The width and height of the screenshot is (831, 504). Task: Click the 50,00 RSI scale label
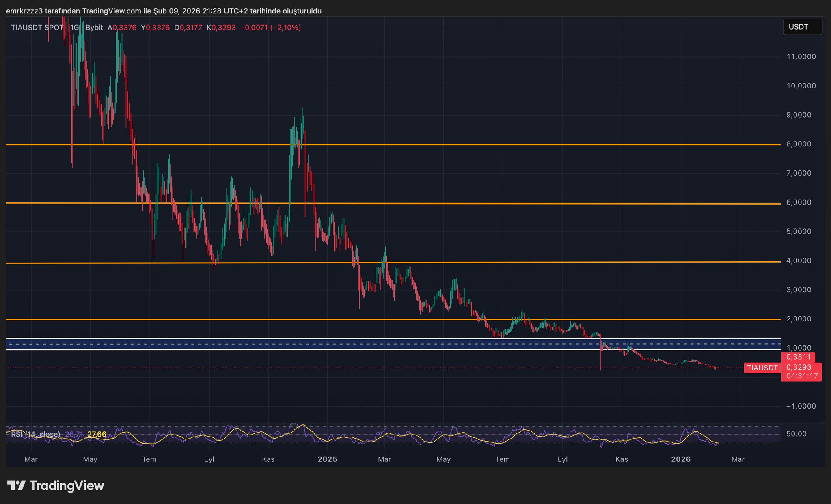click(796, 434)
